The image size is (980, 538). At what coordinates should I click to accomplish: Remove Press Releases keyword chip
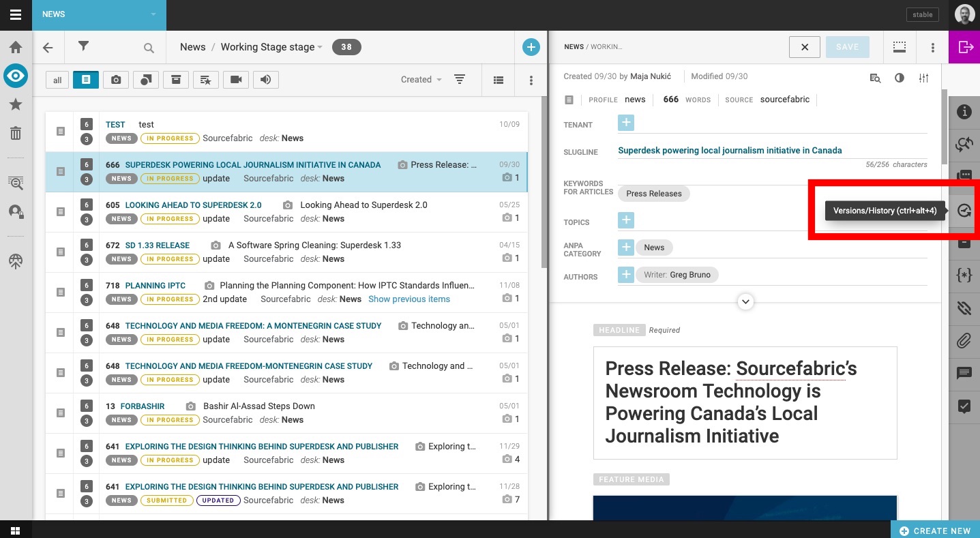(654, 194)
